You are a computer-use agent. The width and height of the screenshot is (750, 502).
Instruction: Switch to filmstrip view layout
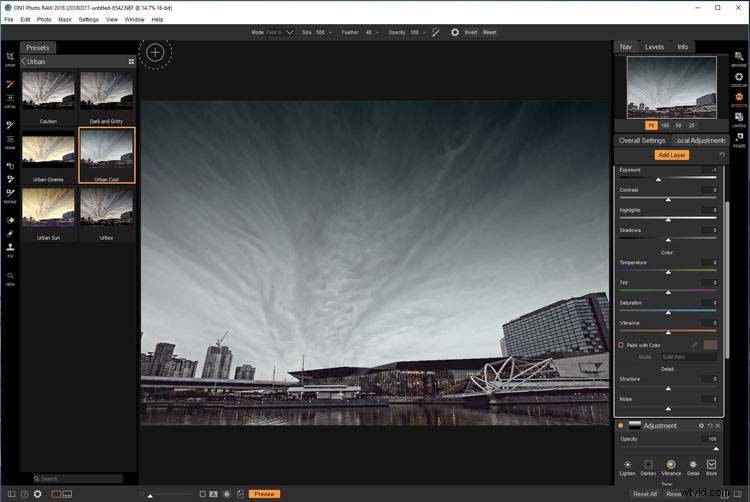click(x=67, y=494)
